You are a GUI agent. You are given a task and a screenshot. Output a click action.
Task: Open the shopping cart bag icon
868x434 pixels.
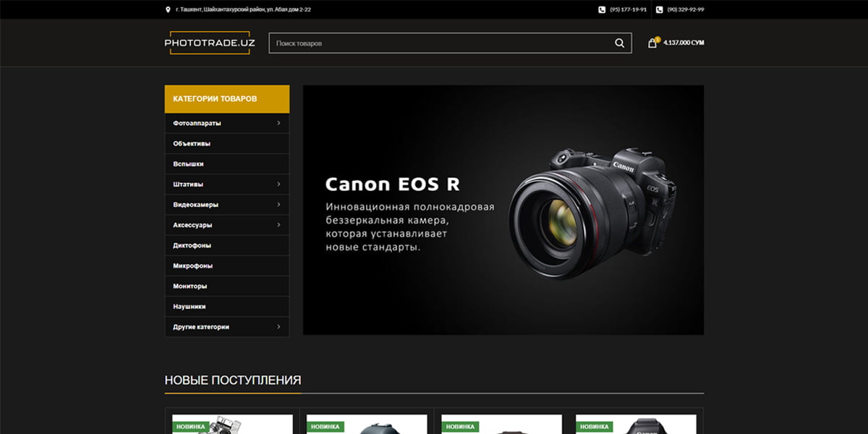pyautogui.click(x=652, y=43)
